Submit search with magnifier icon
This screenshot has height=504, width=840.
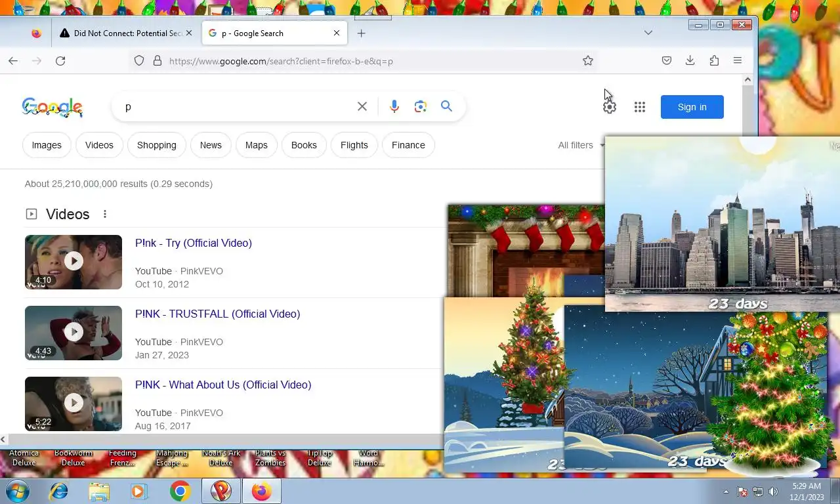(447, 106)
